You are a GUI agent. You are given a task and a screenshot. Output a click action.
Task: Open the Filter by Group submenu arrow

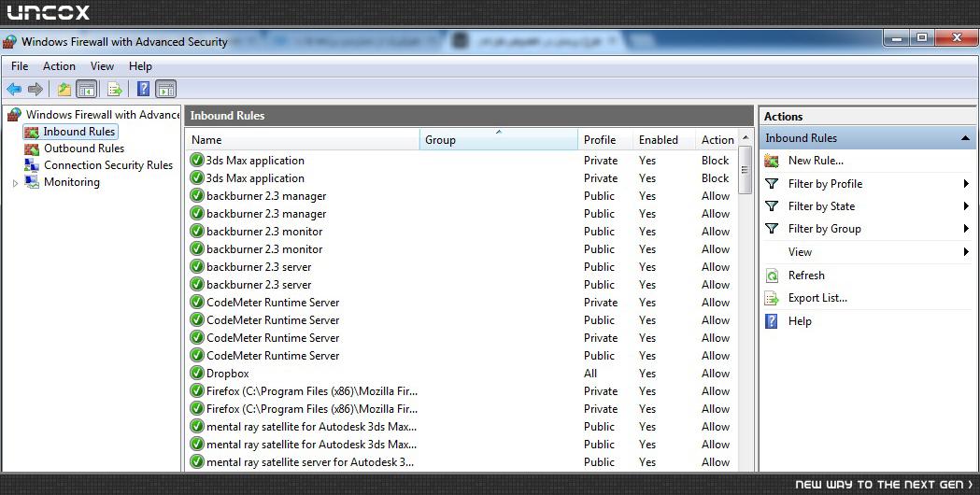[x=966, y=229]
